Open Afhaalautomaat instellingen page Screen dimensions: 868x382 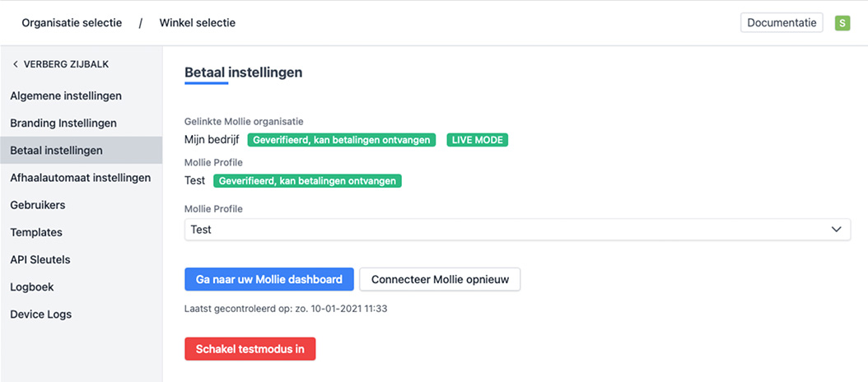(x=80, y=178)
